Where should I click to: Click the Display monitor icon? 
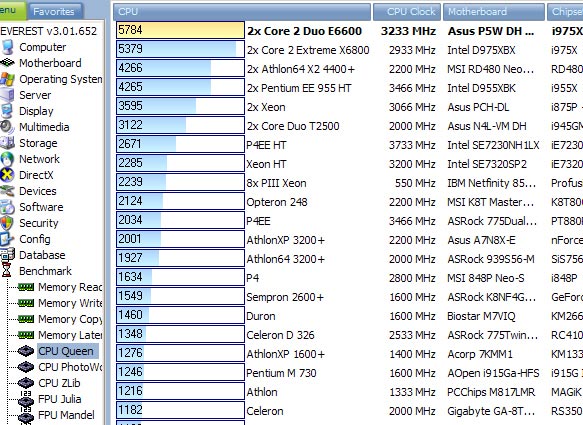coord(7,111)
